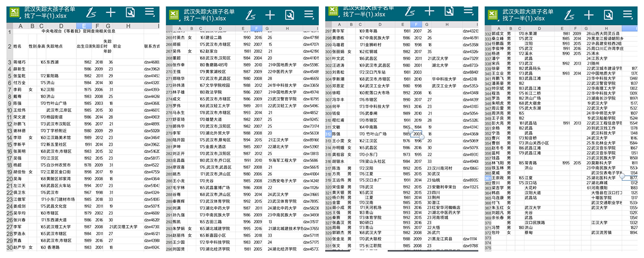644x258 pixels.
Task: Open the hamburger menu in the panel showing rows 332–375
Action: click(628, 15)
